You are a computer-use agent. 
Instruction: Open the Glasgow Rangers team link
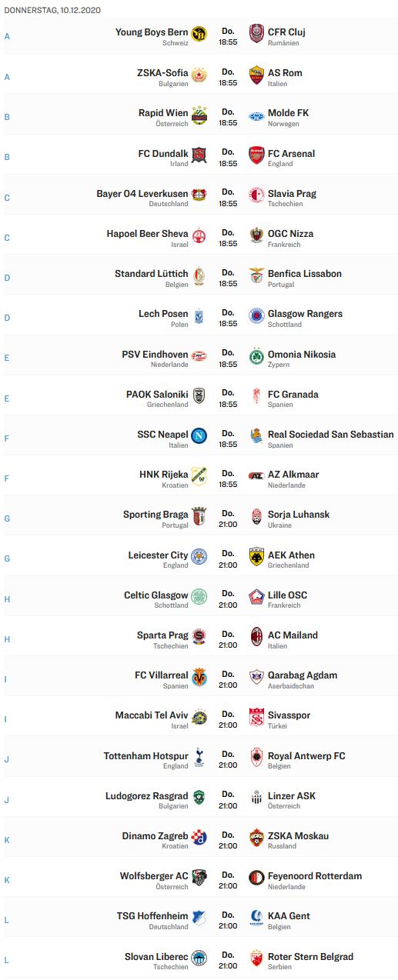click(306, 314)
